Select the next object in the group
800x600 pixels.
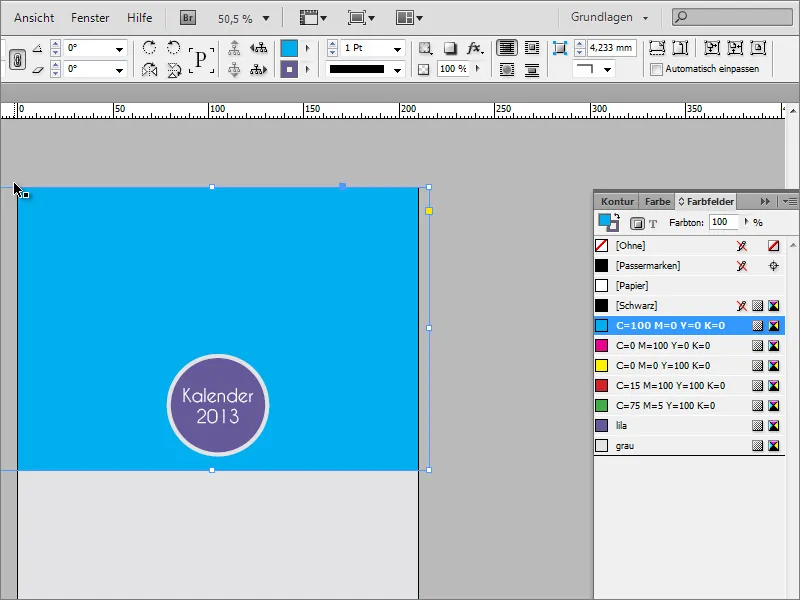pos(259,69)
